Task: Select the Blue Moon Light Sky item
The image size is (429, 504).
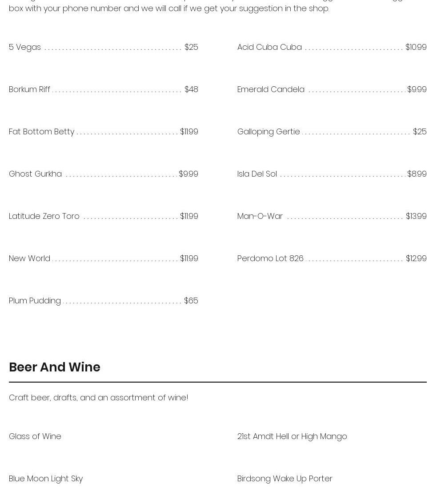Action: click(46, 479)
